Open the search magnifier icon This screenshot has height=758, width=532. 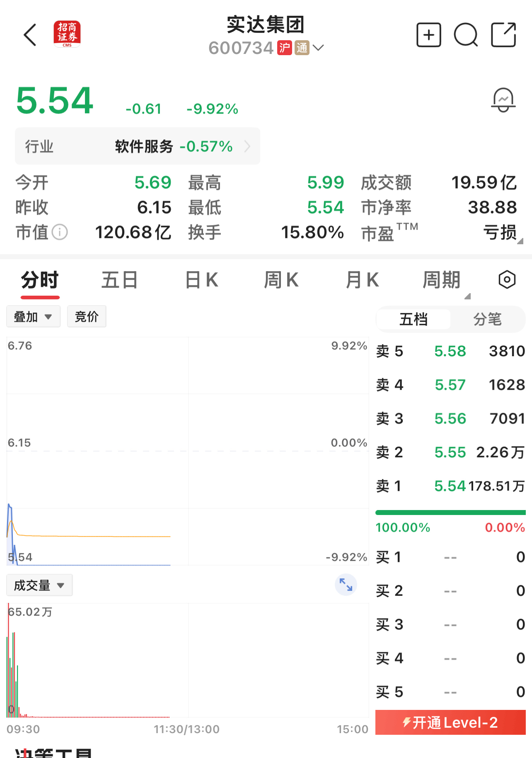click(x=466, y=35)
